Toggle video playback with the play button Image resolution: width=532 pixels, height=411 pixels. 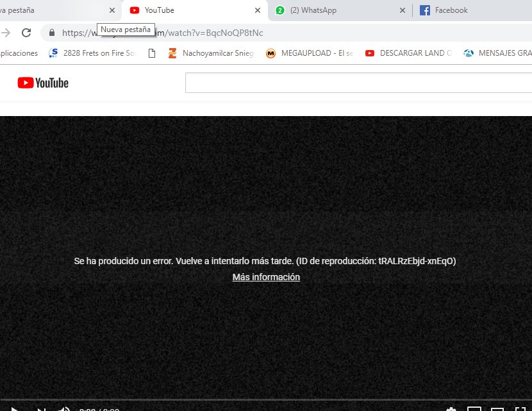(x=14, y=408)
